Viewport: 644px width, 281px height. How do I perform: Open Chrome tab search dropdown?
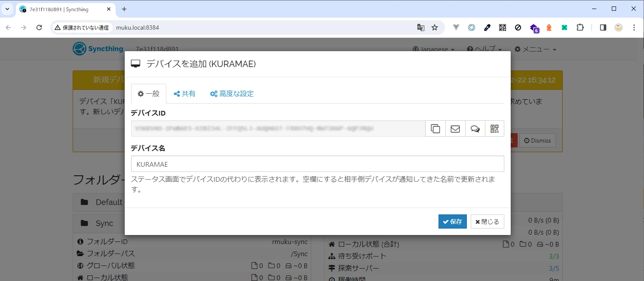[x=7, y=9]
